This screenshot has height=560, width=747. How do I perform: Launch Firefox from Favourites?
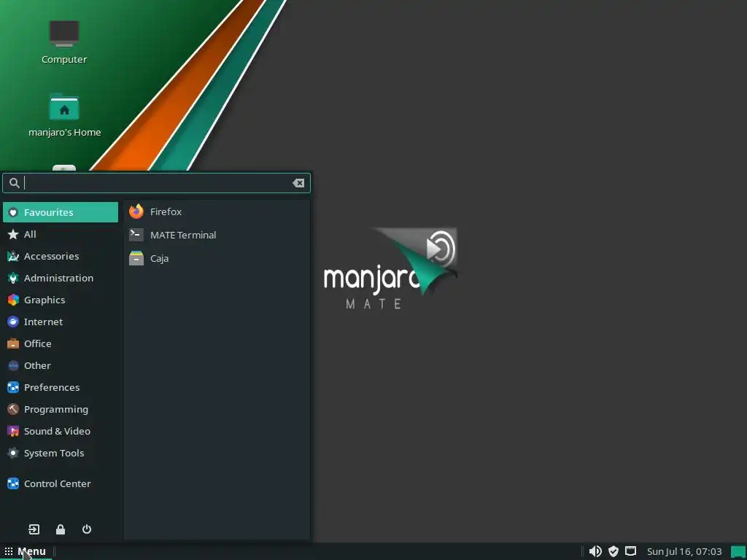tap(216, 211)
